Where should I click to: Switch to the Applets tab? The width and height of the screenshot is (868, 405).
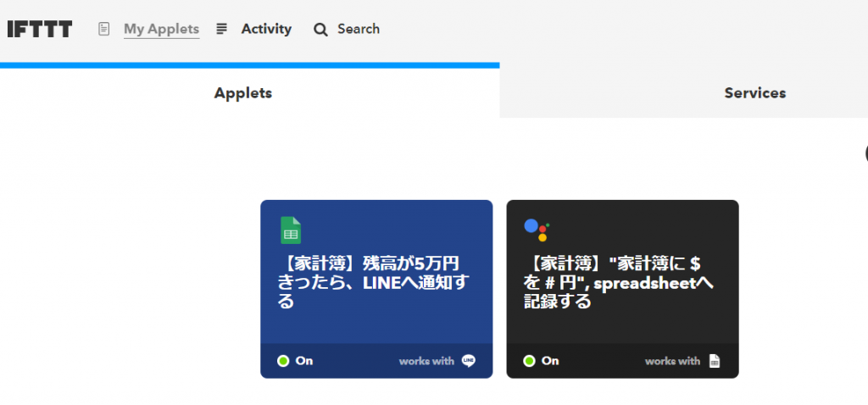243,92
